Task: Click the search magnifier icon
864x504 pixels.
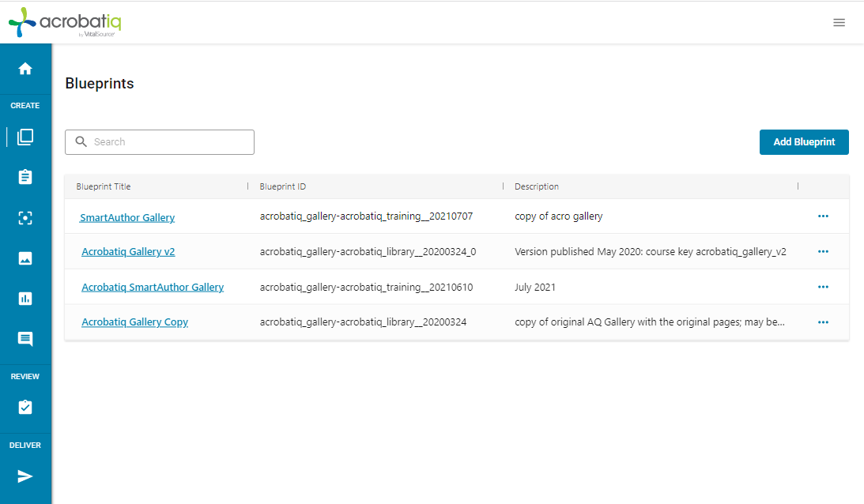Action: pyautogui.click(x=81, y=141)
